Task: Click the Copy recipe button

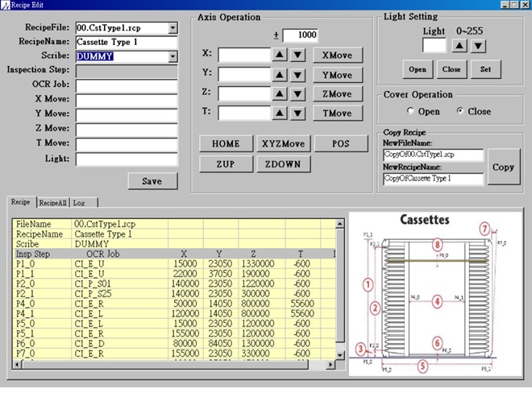Action: coord(503,167)
